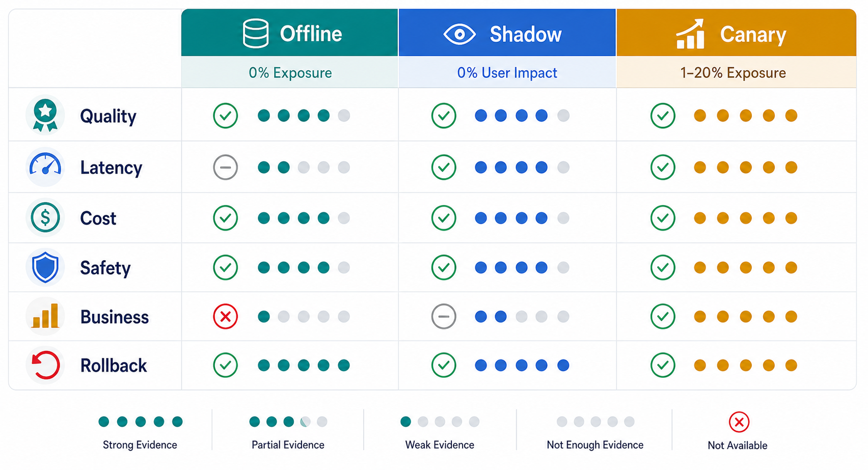Click the 'Not Available' legend label
This screenshot has width=868, height=470.
(x=738, y=446)
